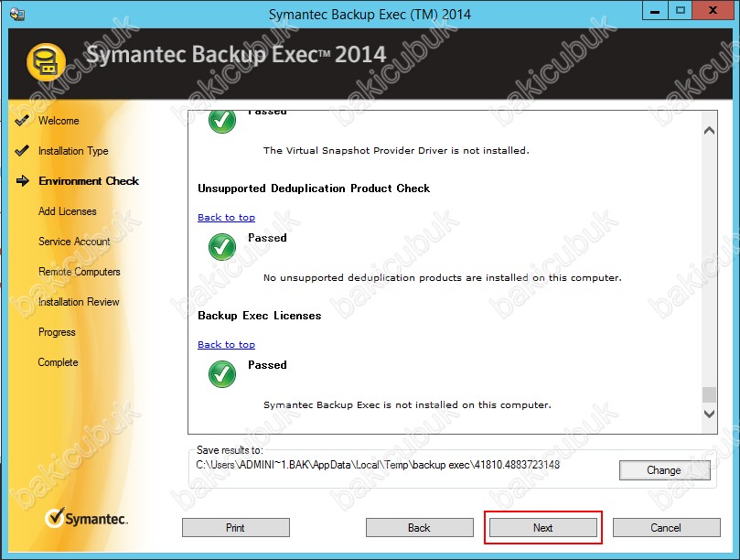Click 'Symantec Backup Exec is not installed' message
Screen dimensions: 740x560
[x=407, y=405]
